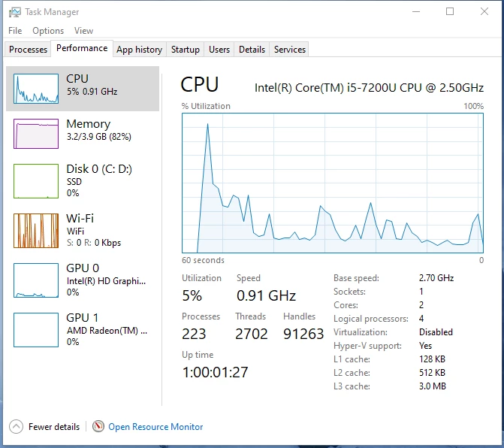Image resolution: width=504 pixels, height=448 pixels.
Task: Select the Disk 0 mini graph thumbnail
Action: [36, 180]
